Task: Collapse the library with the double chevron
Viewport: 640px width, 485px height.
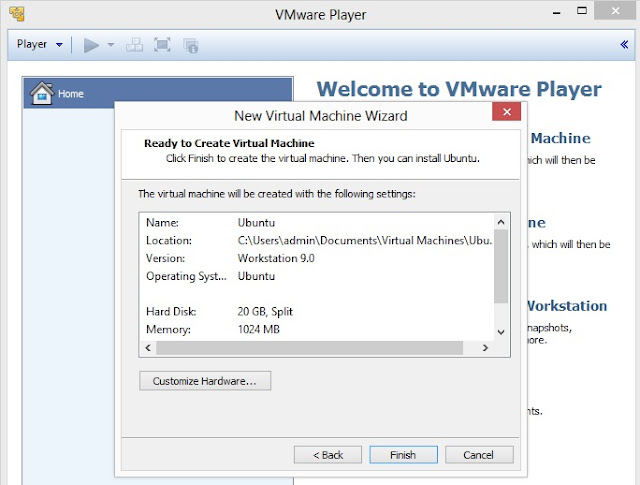Action: (x=624, y=44)
